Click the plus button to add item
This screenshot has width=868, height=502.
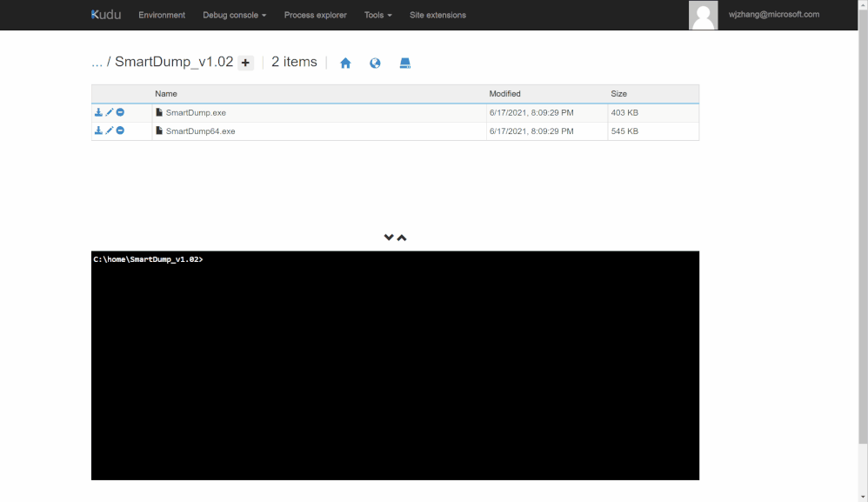tap(245, 63)
